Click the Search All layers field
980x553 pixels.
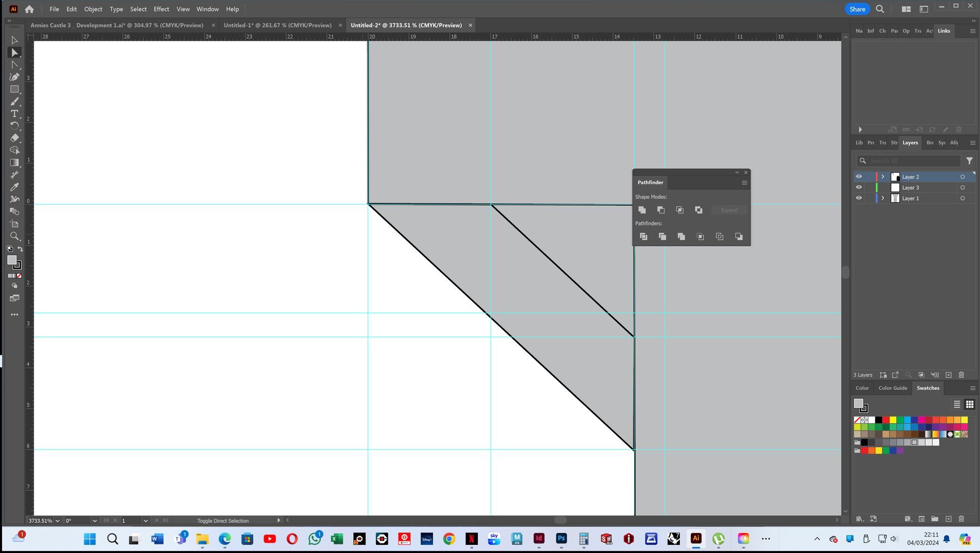tap(913, 161)
